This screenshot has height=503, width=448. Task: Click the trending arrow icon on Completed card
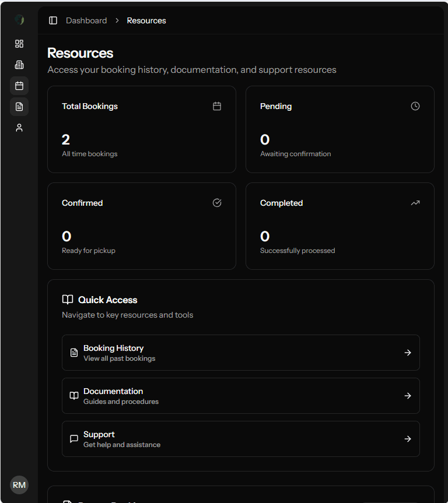pyautogui.click(x=415, y=203)
